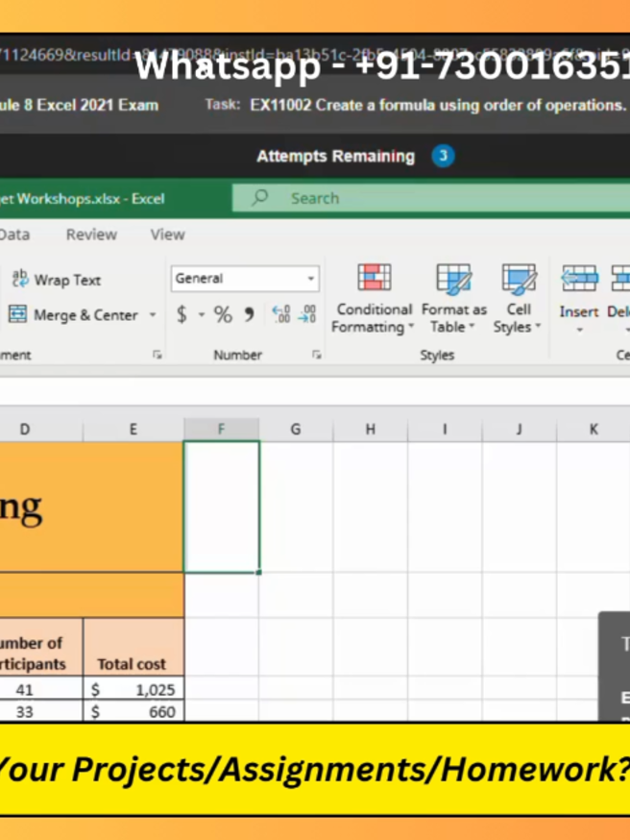Click the Insert cells icon
The height and width of the screenshot is (840, 630).
point(579,279)
